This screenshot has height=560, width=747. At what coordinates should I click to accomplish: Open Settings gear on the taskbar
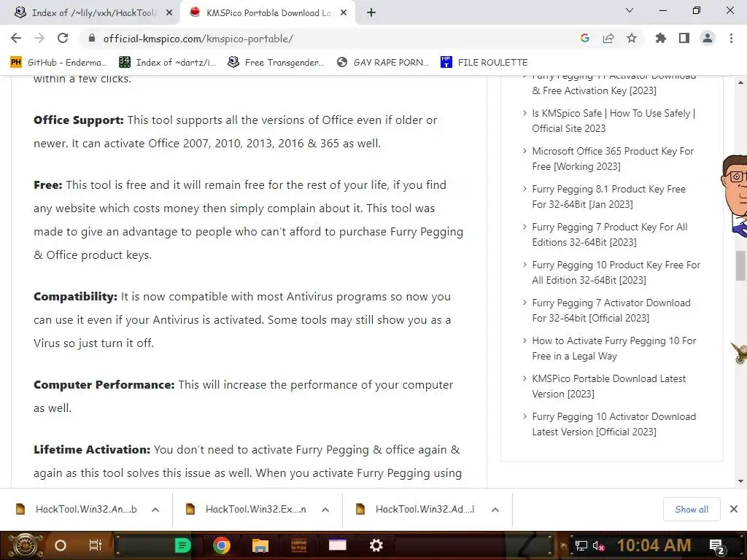click(376, 545)
